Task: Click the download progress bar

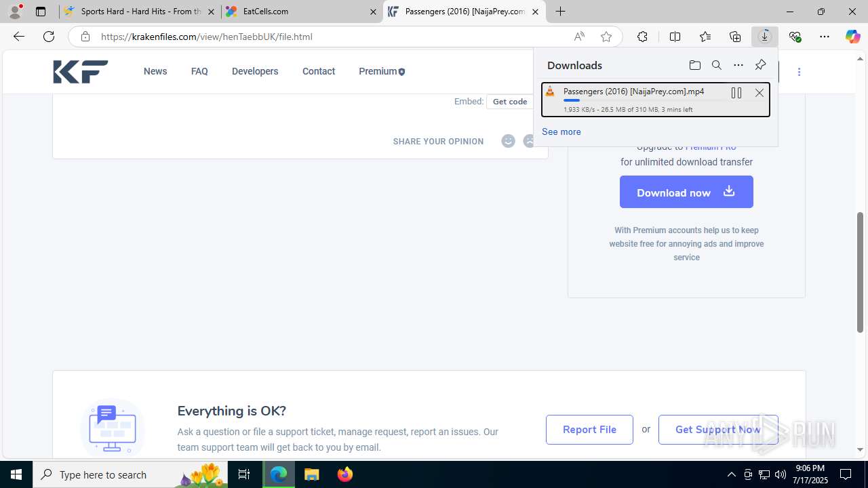Action: (x=644, y=100)
